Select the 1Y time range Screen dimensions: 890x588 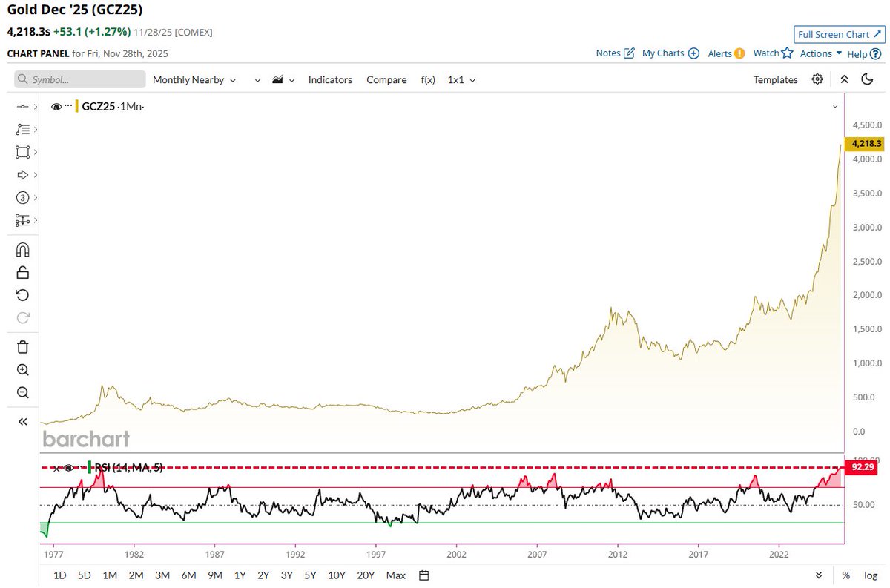(240, 575)
